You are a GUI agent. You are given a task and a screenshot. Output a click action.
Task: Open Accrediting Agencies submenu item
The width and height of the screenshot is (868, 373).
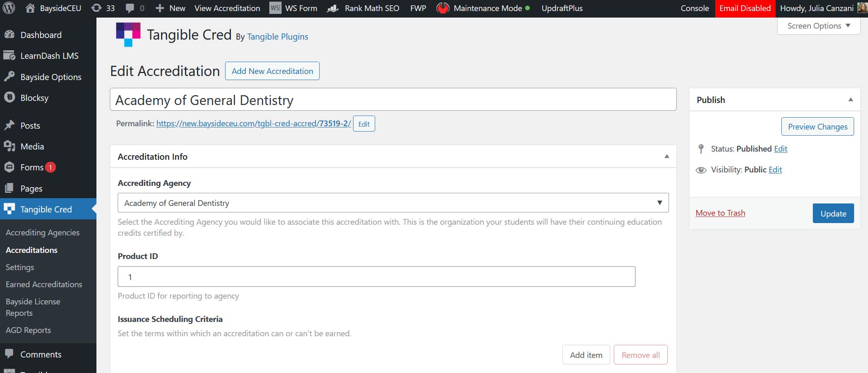pyautogui.click(x=43, y=232)
